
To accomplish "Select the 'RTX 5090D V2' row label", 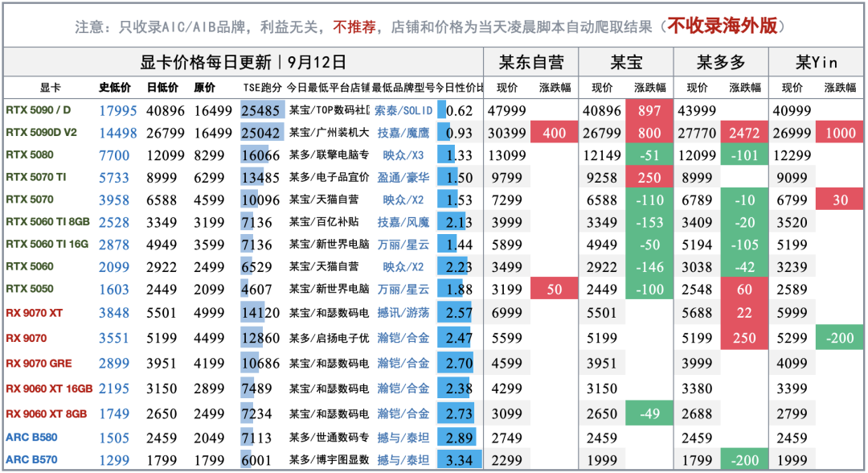I will coord(42,133).
